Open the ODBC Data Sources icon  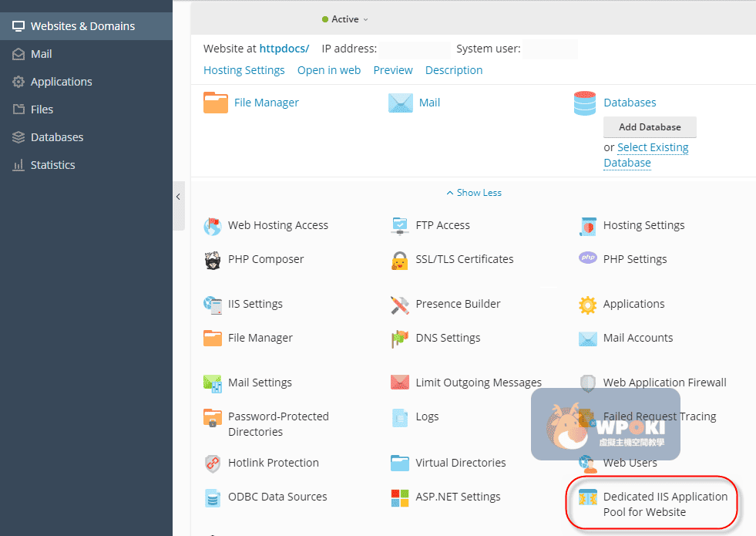coord(213,497)
